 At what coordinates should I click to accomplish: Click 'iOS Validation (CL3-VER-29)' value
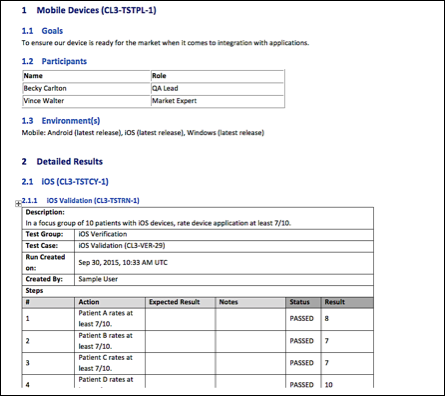point(122,246)
